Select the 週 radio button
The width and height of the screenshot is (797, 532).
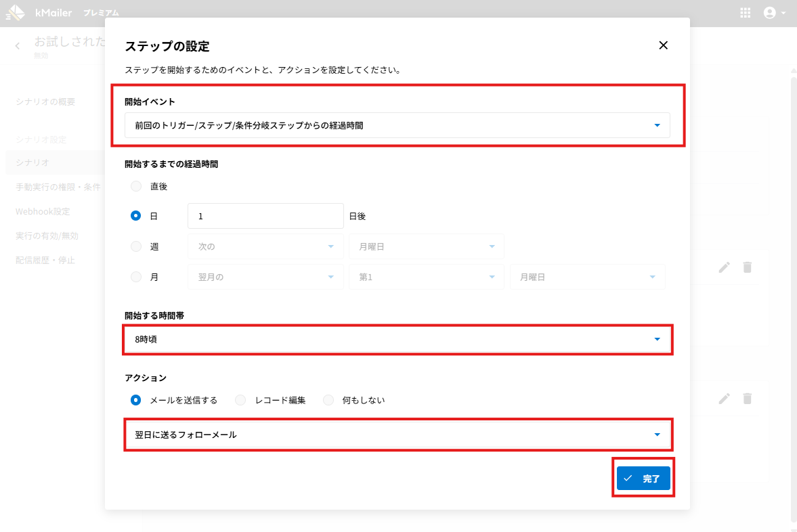136,247
